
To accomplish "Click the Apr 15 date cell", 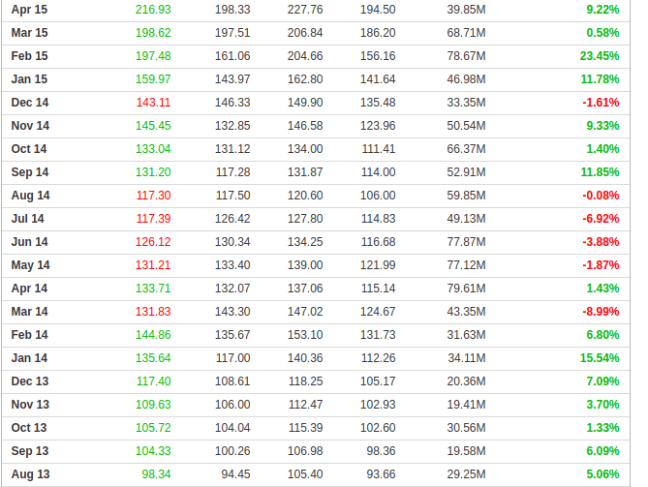I will tap(29, 9).
